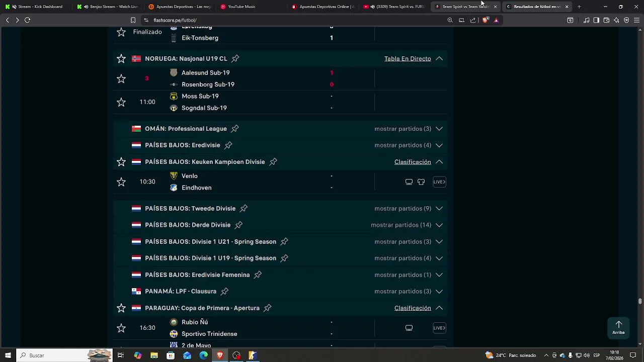Pin the Derde Divisie league
This screenshot has width=644, height=362.
point(238,225)
